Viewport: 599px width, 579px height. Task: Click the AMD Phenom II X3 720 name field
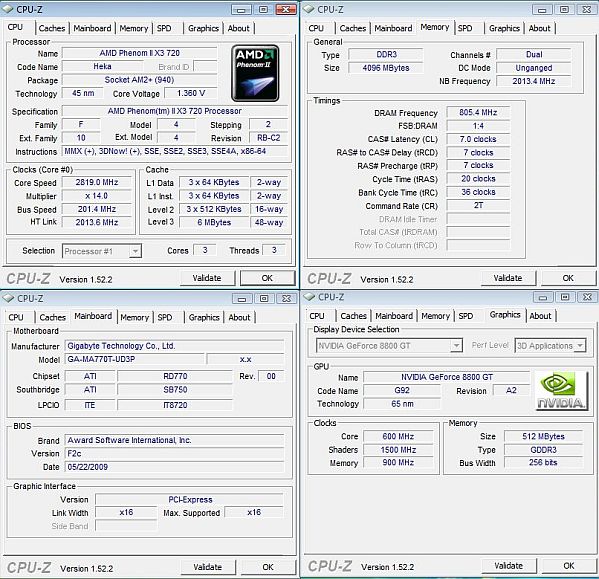(139, 53)
